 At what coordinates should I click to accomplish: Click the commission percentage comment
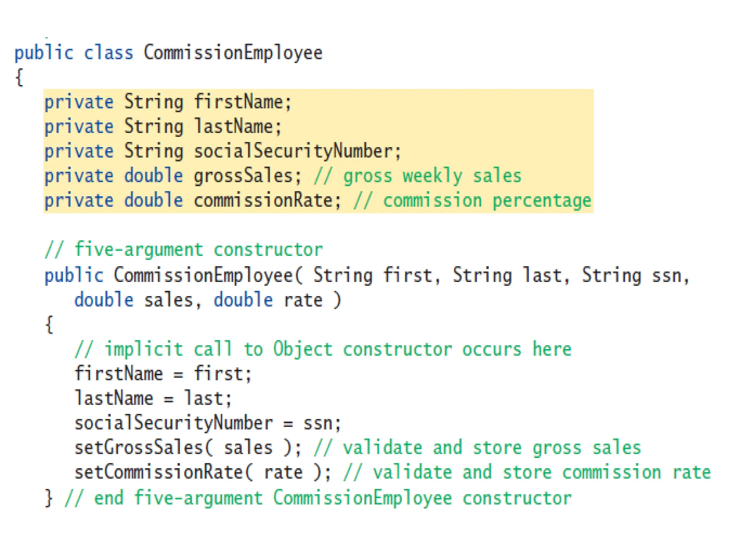pos(472,201)
